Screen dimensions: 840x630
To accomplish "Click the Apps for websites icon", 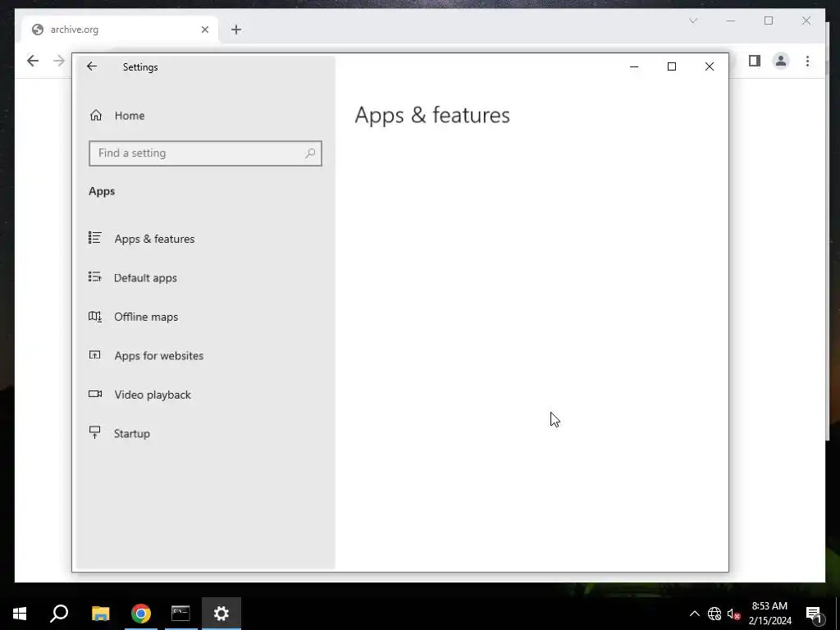I will coord(95,354).
